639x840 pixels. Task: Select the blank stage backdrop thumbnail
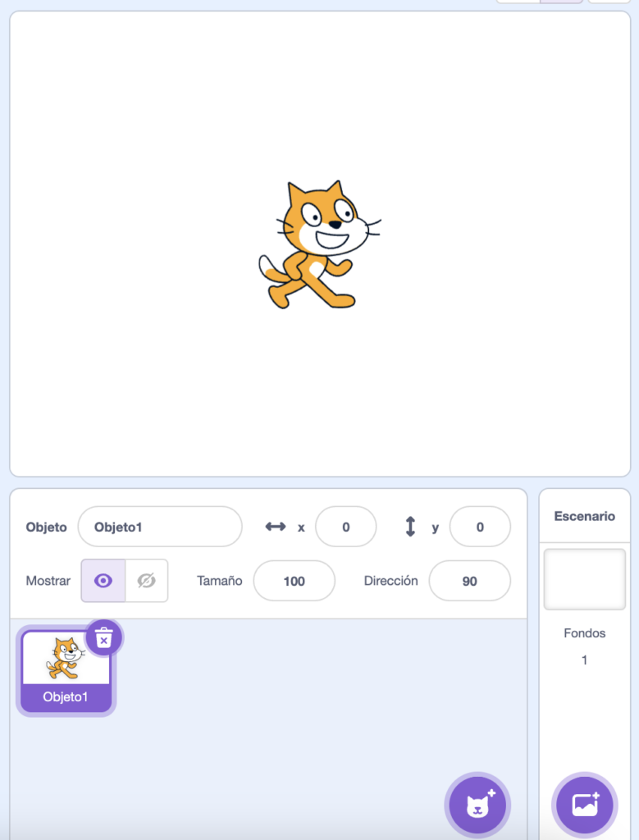584,579
